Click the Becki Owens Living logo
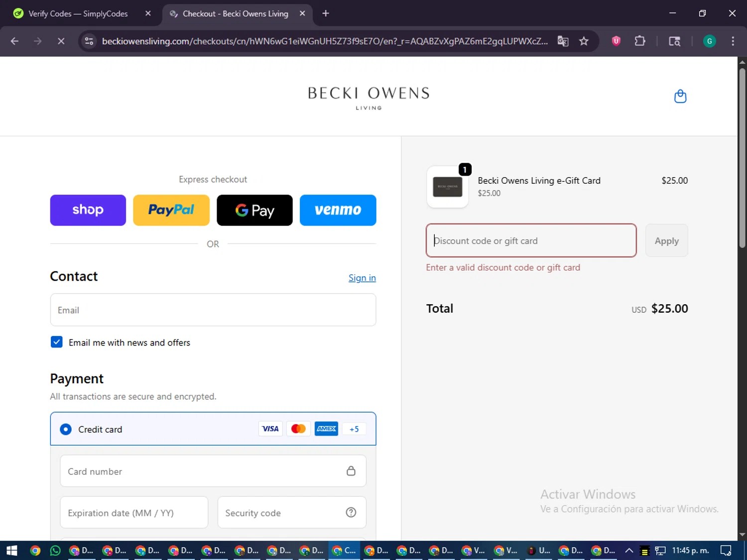This screenshot has width=747, height=560. click(x=369, y=98)
